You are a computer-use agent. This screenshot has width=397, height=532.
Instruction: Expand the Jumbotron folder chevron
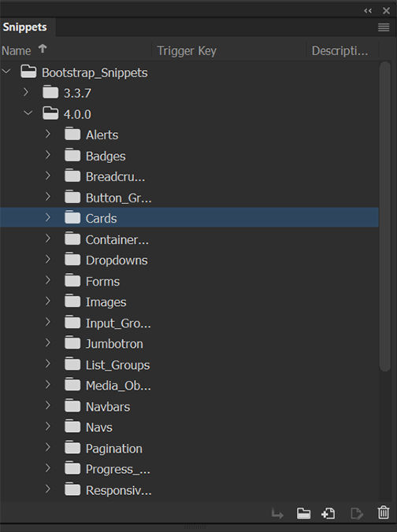tap(48, 342)
